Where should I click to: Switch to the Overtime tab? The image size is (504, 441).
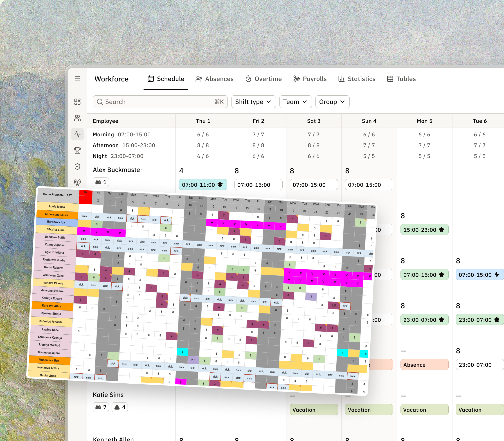(263, 79)
